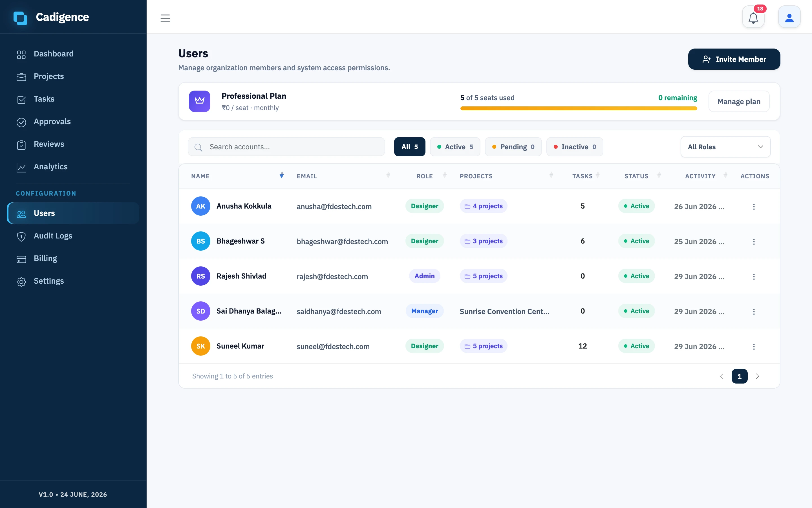
Task: Open Projects in sidebar
Action: pos(73,76)
